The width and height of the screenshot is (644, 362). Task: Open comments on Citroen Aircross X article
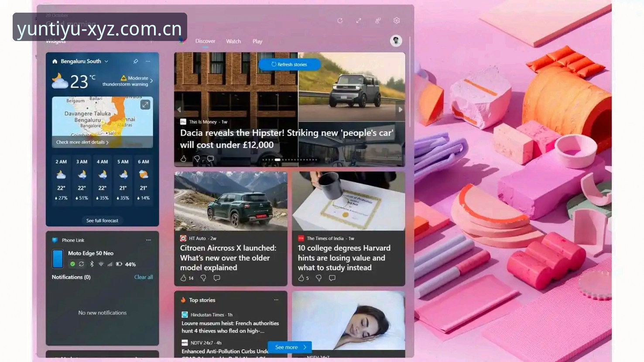217,278
